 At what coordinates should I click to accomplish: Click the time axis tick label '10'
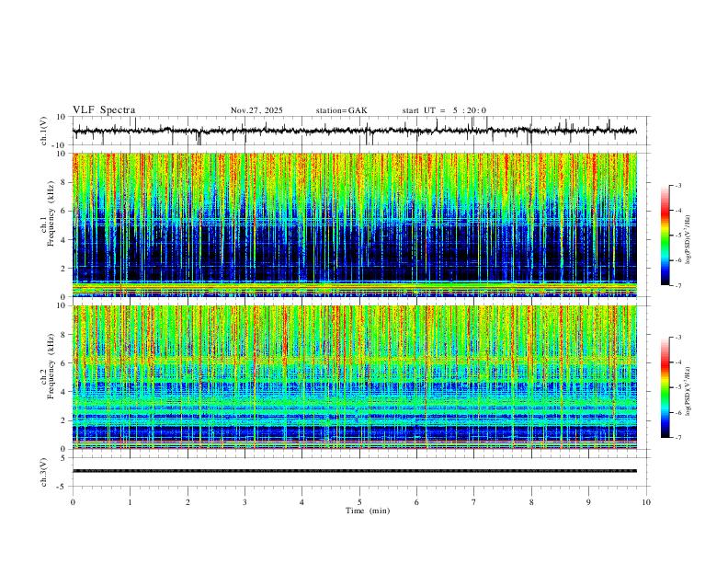click(646, 502)
